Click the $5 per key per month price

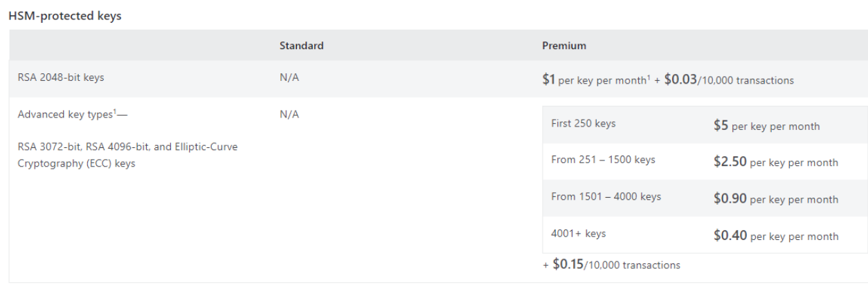click(x=766, y=126)
